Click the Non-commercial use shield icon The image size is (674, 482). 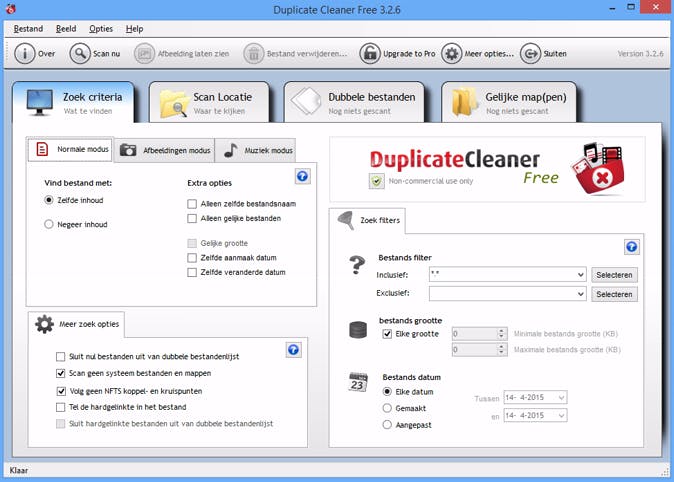coord(377,181)
